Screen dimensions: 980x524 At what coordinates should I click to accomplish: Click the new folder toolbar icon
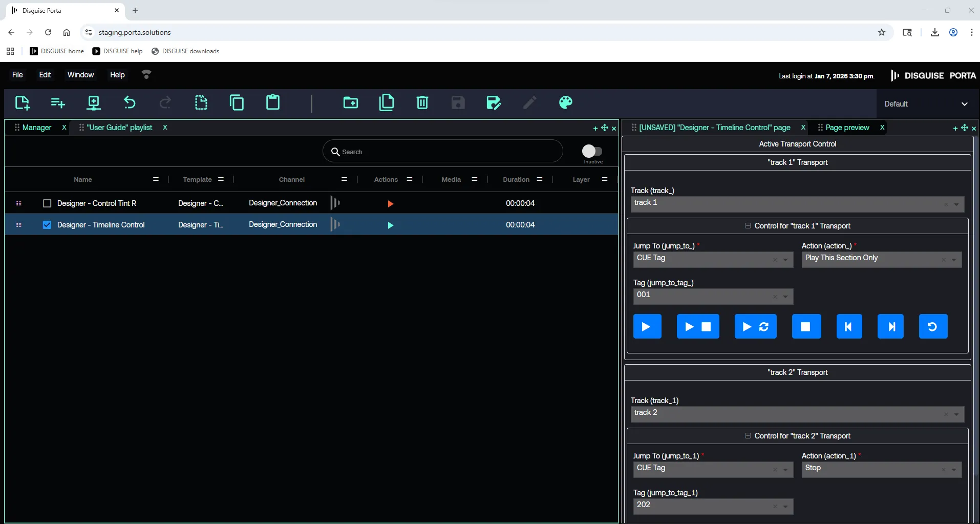click(x=351, y=102)
